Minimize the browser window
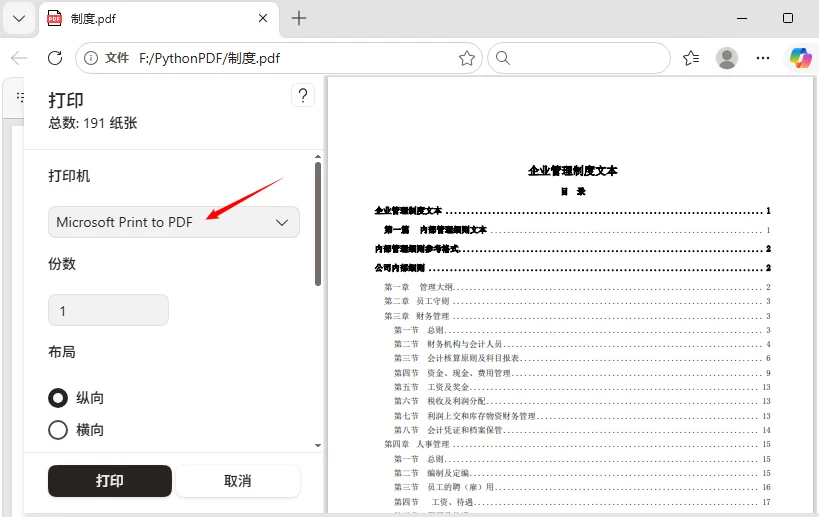The image size is (819, 517). pos(742,18)
